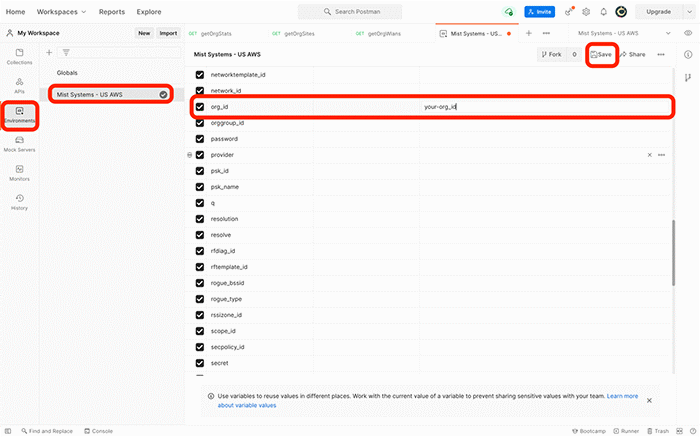Uncheck the org_id variable checkbox

[x=200, y=106]
